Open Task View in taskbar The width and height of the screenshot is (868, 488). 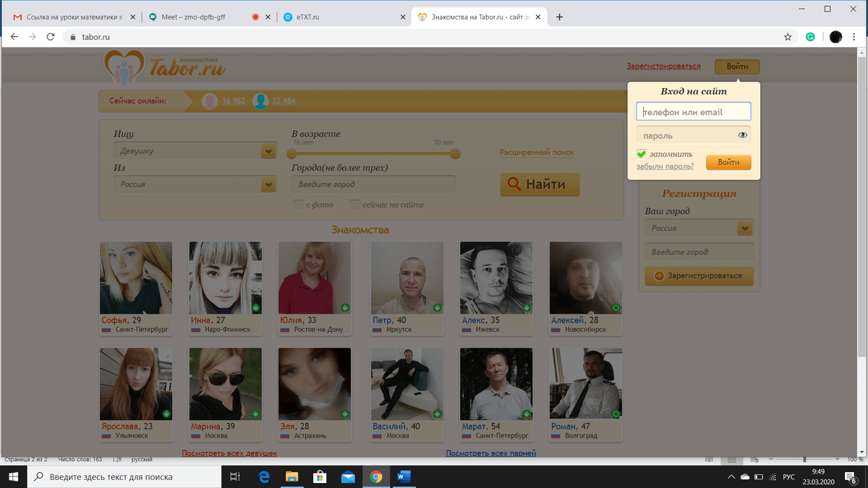click(234, 476)
